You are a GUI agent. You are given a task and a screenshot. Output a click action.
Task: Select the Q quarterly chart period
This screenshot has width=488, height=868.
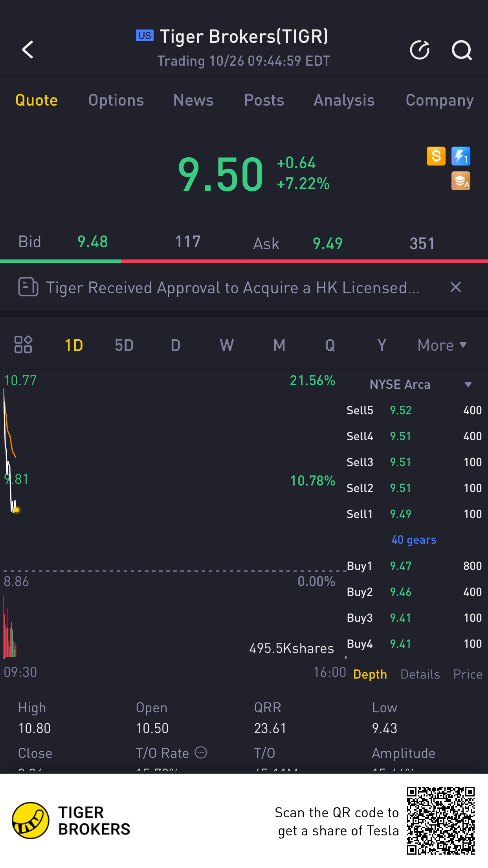(330, 345)
